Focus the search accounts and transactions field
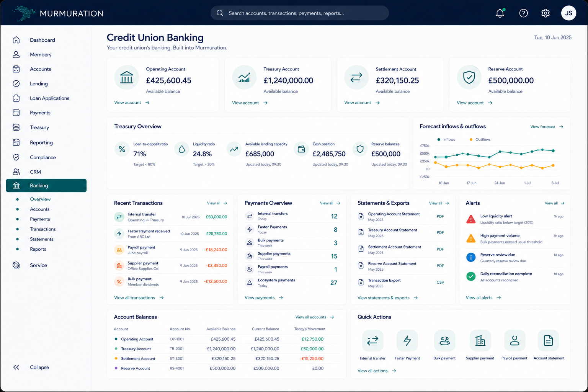This screenshot has height=392, width=588. coord(300,13)
